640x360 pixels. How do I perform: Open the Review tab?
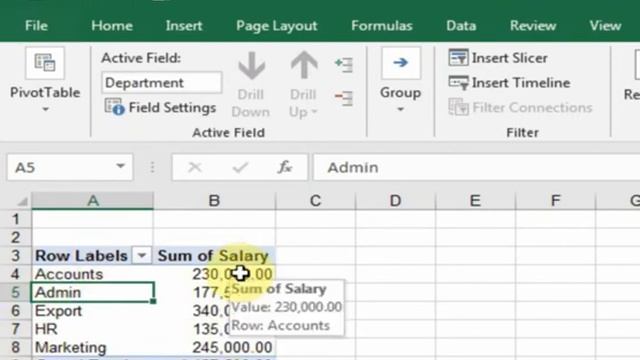[x=533, y=26]
